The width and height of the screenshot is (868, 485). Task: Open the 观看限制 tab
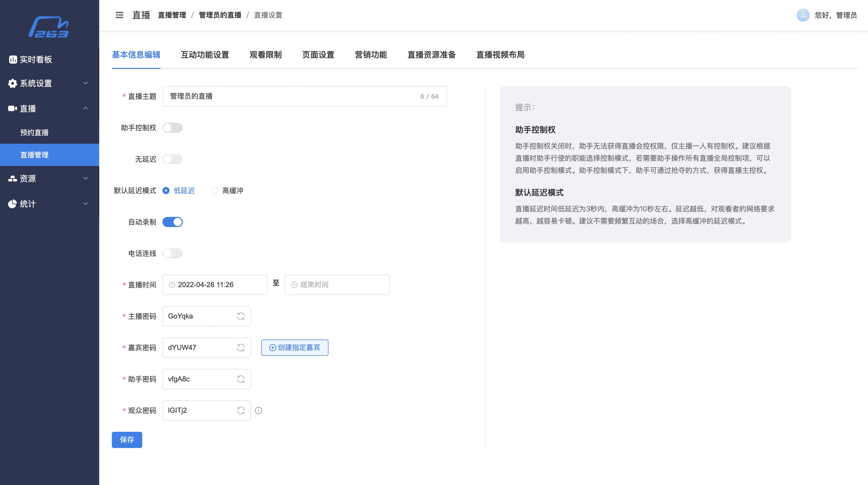[x=265, y=55]
